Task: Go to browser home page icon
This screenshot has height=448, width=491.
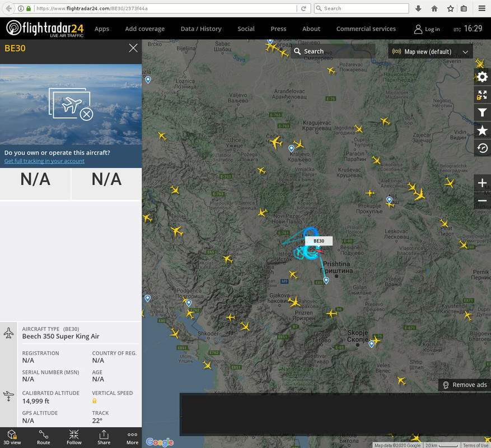Action: [434, 8]
